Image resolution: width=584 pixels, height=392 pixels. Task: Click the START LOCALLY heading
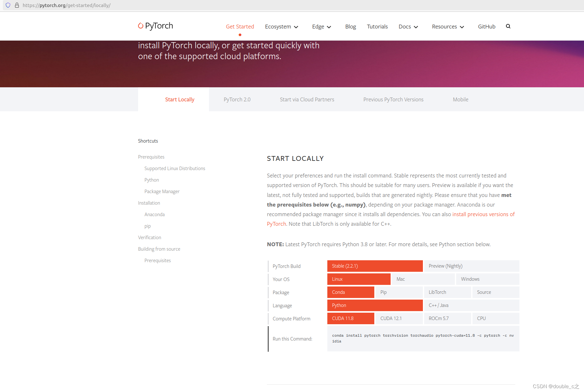pyautogui.click(x=295, y=159)
